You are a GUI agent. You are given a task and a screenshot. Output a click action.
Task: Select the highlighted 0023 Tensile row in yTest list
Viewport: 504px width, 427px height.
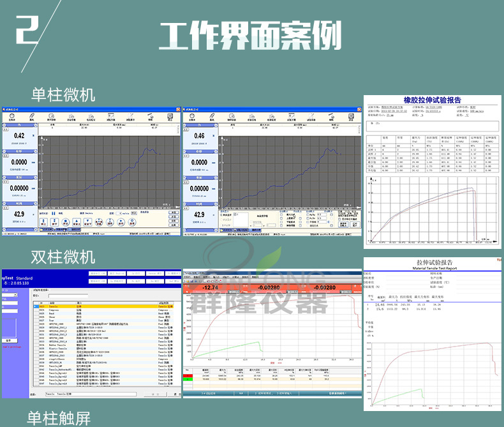click(x=103, y=306)
